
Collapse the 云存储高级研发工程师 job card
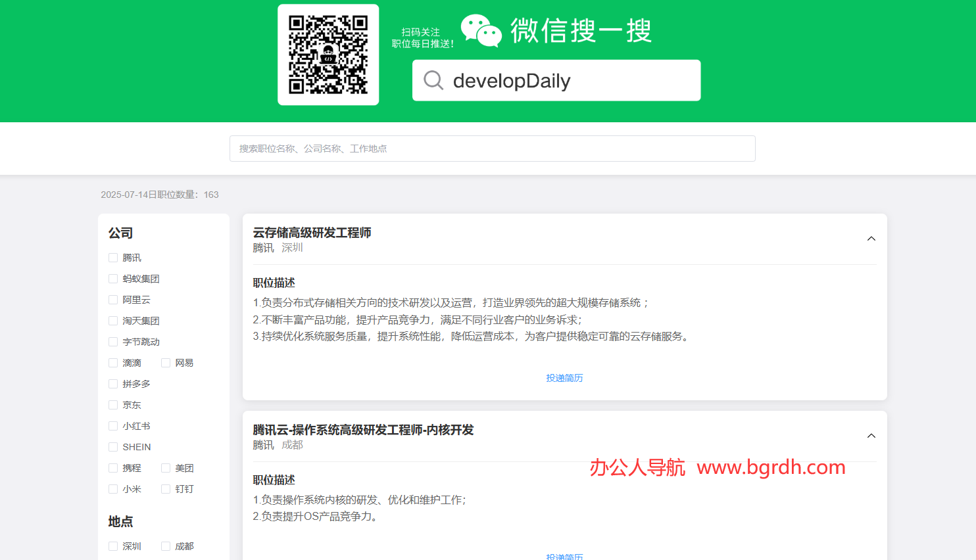point(871,238)
